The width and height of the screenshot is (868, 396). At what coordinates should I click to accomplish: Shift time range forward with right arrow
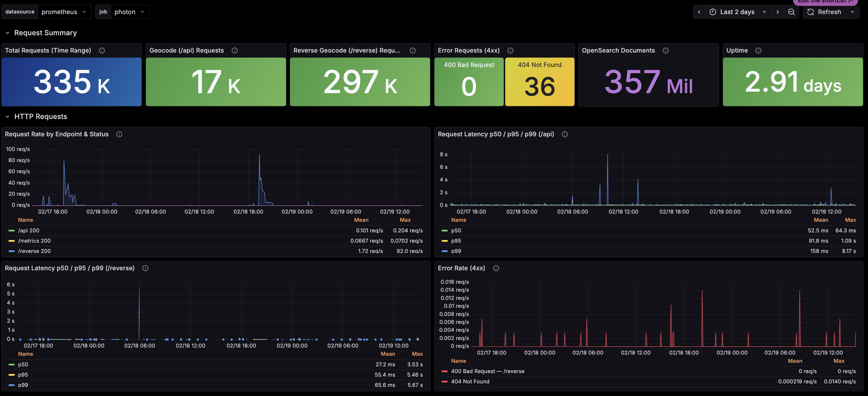tap(777, 12)
